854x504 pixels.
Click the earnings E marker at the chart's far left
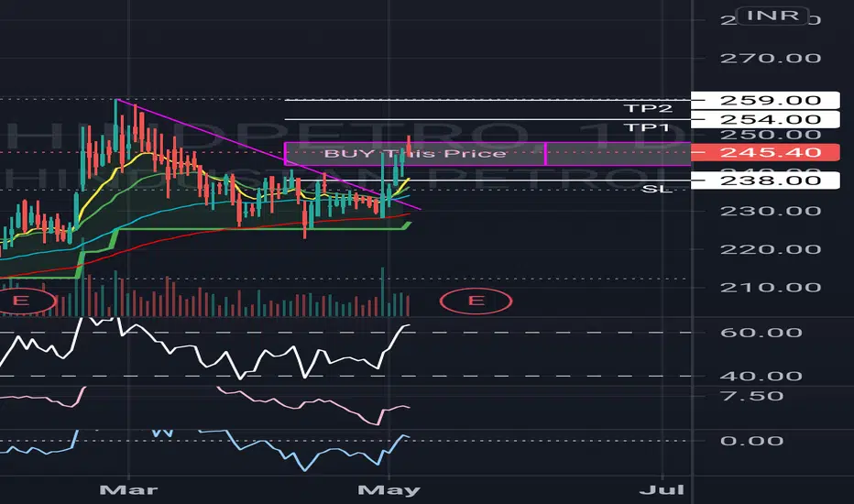(21, 301)
